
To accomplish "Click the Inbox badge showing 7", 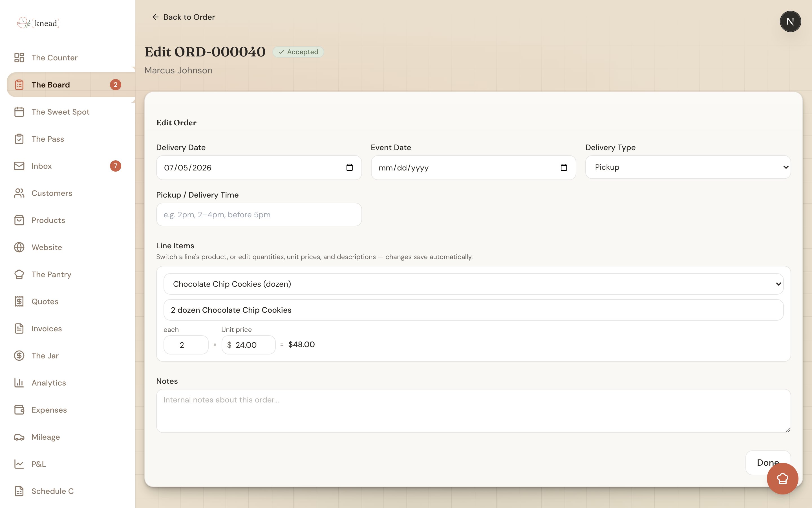I will (x=115, y=166).
